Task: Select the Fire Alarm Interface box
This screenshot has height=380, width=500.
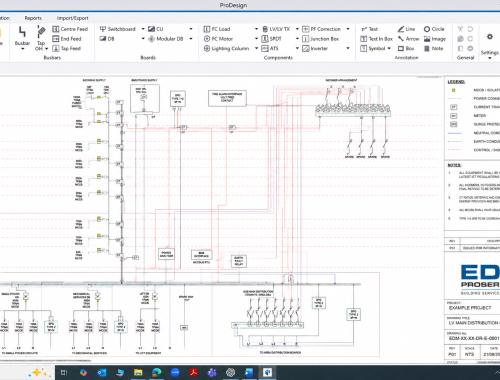Action: pos(227,98)
